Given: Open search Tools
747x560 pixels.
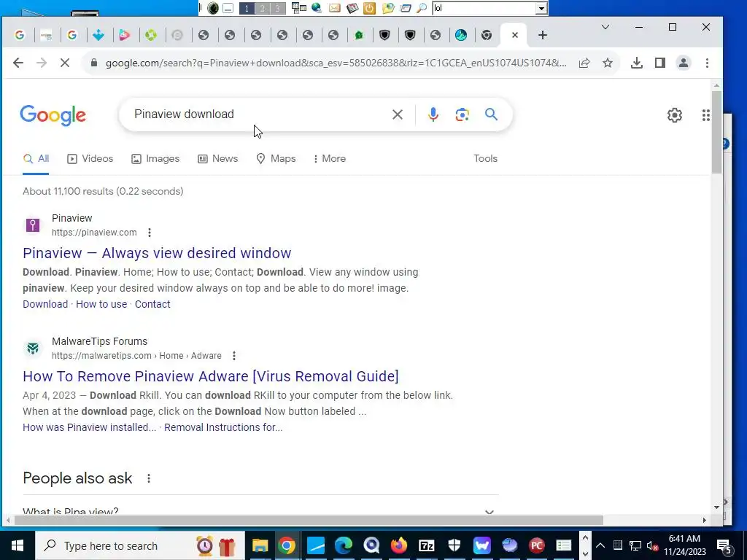Looking at the screenshot, I should pos(485,158).
